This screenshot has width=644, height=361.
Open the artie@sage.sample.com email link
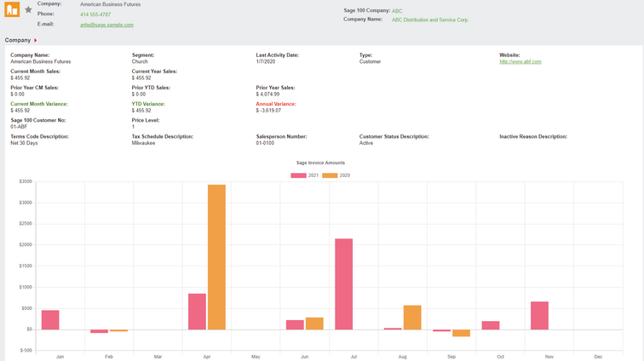tap(106, 25)
